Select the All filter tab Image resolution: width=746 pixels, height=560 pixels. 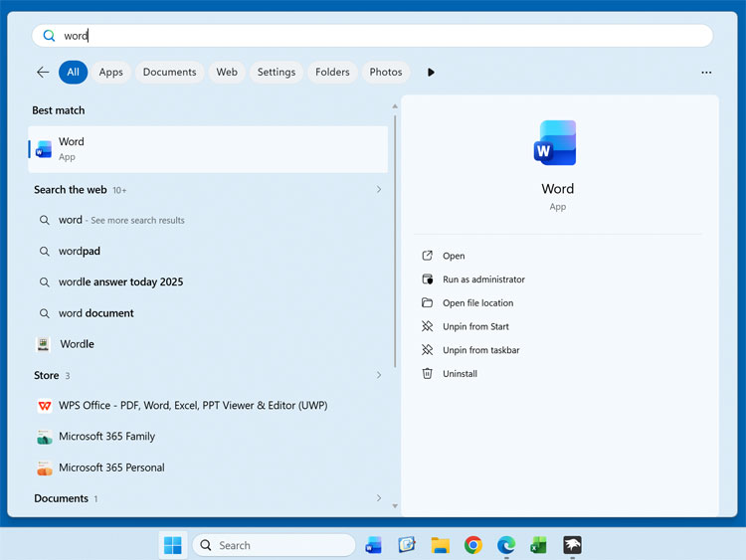coord(73,72)
